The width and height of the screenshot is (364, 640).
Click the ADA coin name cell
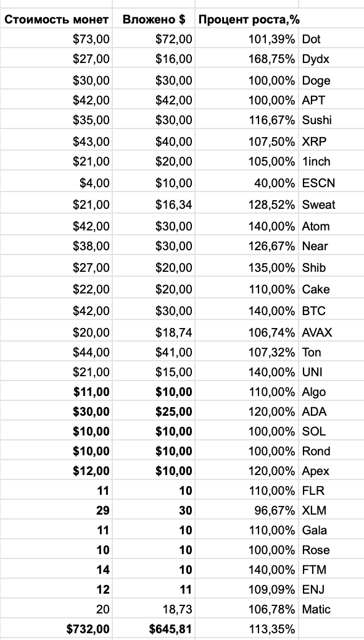[331, 411]
